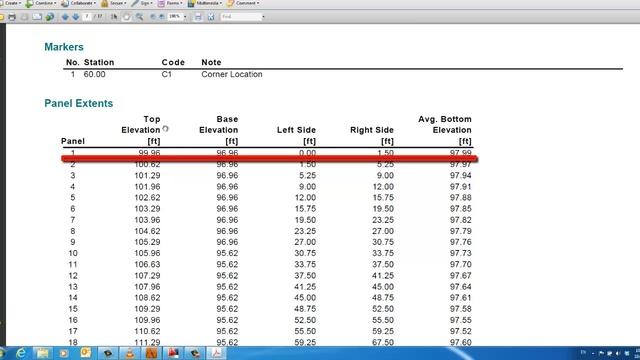Screen dimensions: 640x360
Task: Click the current page number field
Action: tap(87, 16)
